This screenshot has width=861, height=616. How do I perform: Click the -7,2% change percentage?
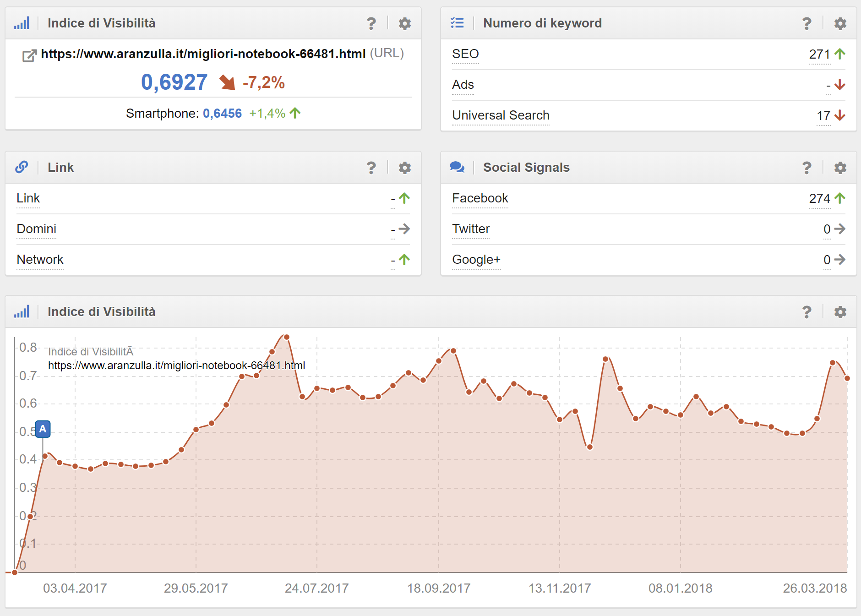click(264, 83)
